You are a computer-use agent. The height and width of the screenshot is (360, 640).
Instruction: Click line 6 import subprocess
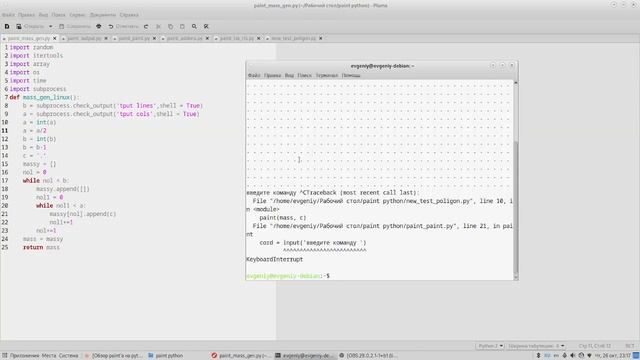(x=38, y=89)
